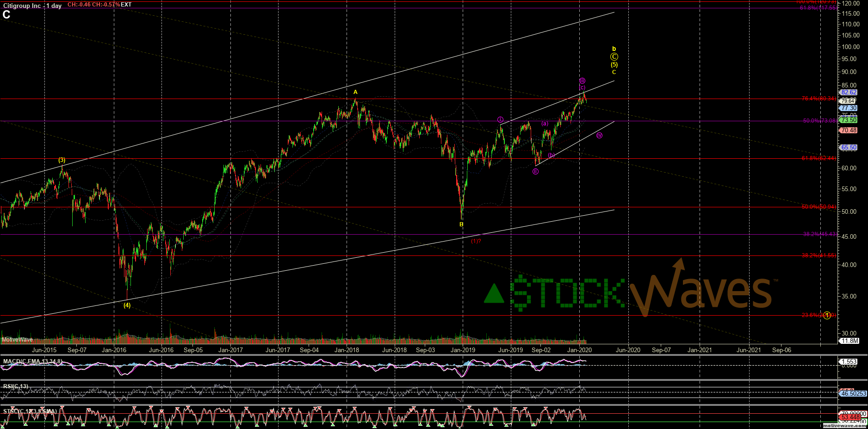Click the '50.0%(73.08)' Fibonacci level label
Image resolution: width=868 pixels, height=429 pixels.
(x=819, y=121)
